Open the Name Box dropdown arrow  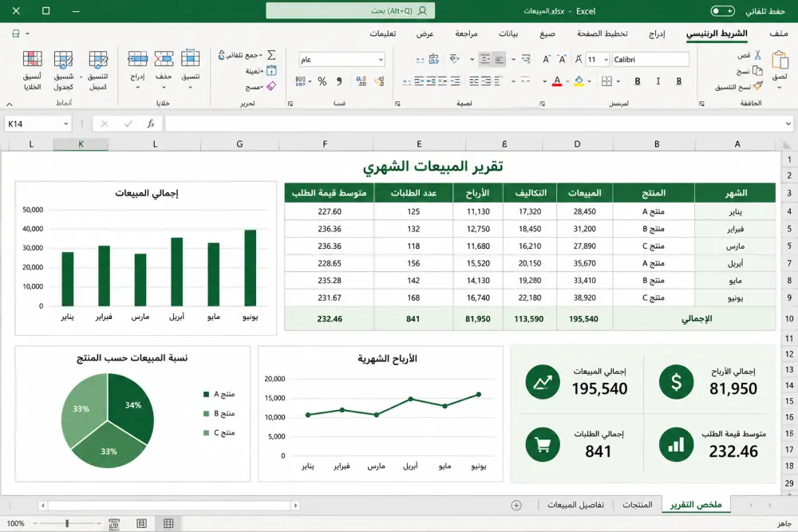tap(65, 124)
